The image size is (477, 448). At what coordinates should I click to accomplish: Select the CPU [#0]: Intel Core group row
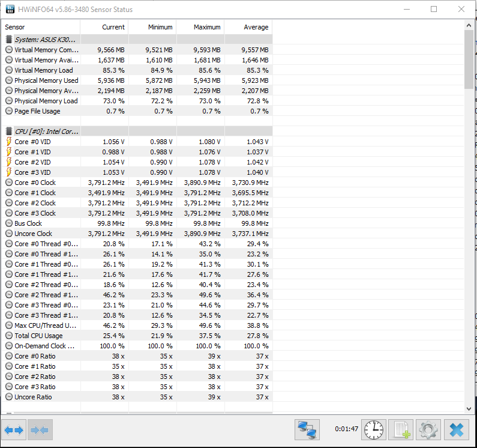[137, 132]
